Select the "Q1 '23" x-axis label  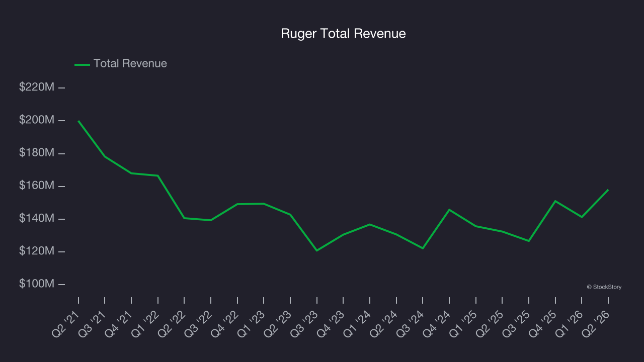[252, 323]
